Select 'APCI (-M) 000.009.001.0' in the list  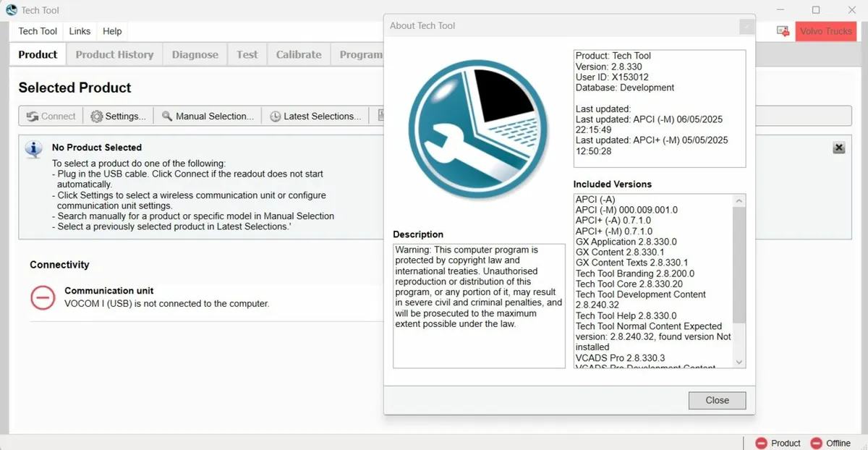[x=626, y=210]
